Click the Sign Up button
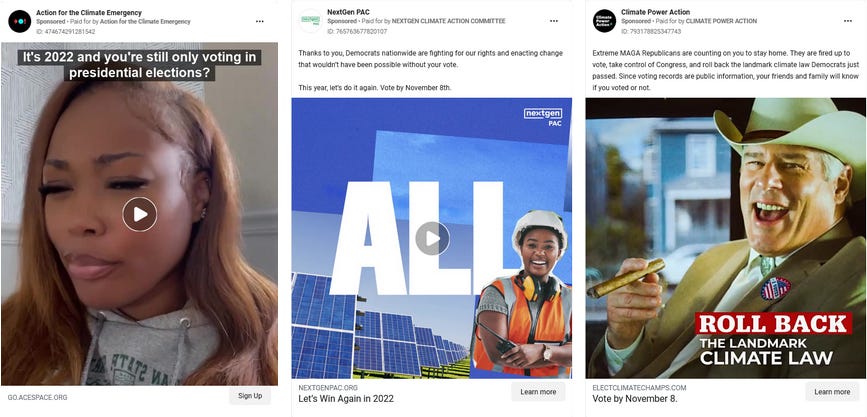 tap(250, 395)
